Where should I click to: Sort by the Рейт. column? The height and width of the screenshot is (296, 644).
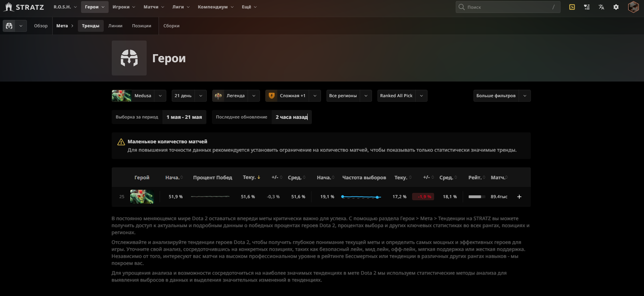477,177
